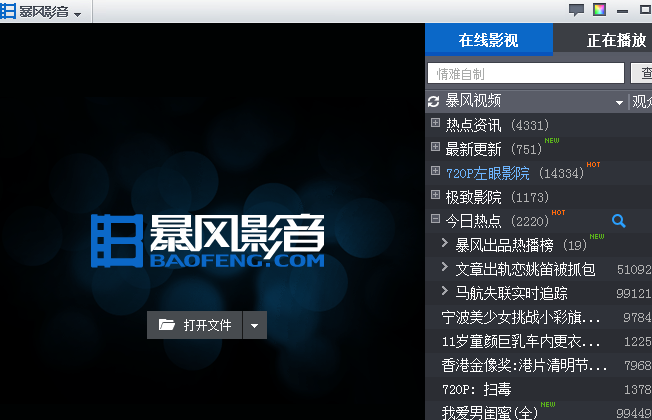Screen dimensions: 652x420
Task: Minimize the player window
Action: point(622,12)
